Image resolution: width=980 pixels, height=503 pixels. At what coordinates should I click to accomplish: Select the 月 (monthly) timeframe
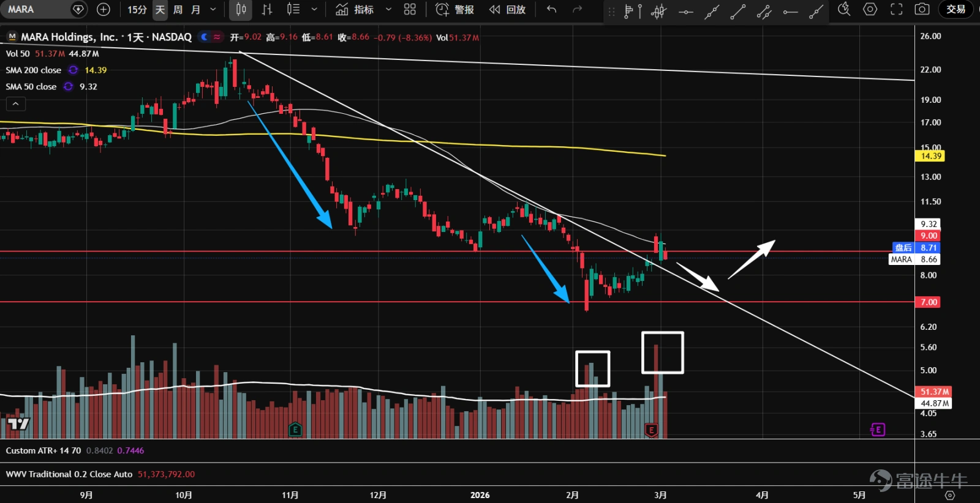click(x=195, y=9)
